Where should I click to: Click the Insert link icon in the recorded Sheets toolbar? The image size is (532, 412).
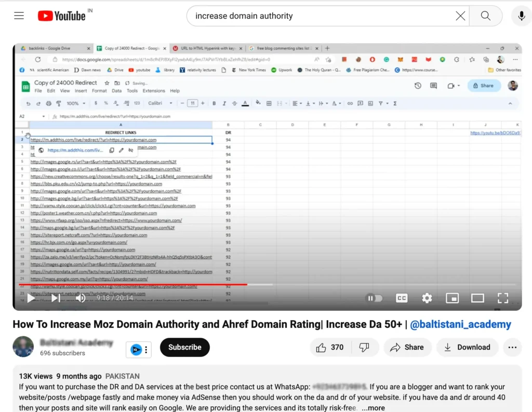click(350, 103)
